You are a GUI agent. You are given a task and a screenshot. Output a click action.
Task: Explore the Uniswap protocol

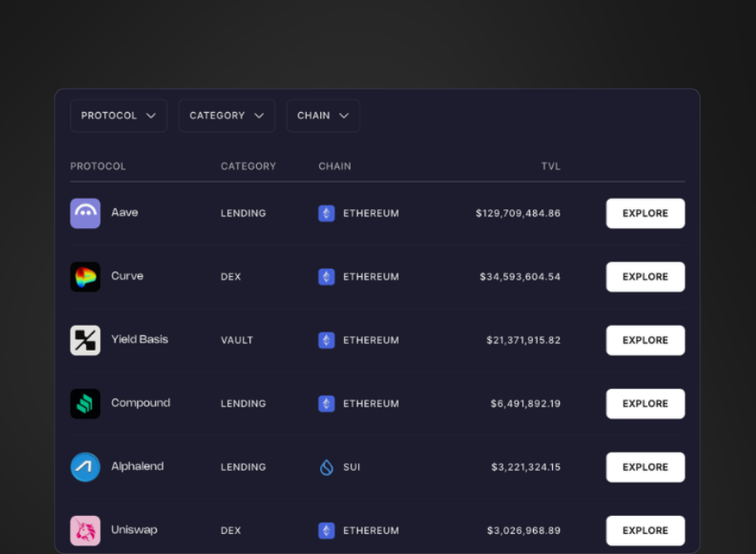645,531
